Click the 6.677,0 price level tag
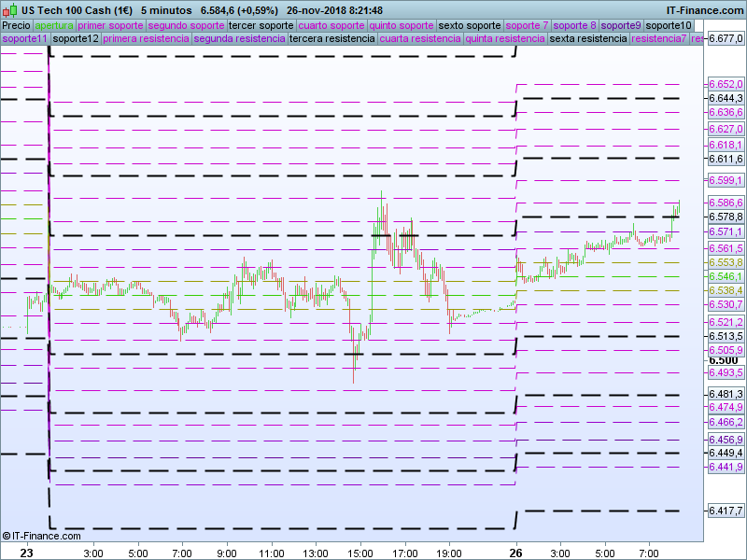 tap(726, 39)
